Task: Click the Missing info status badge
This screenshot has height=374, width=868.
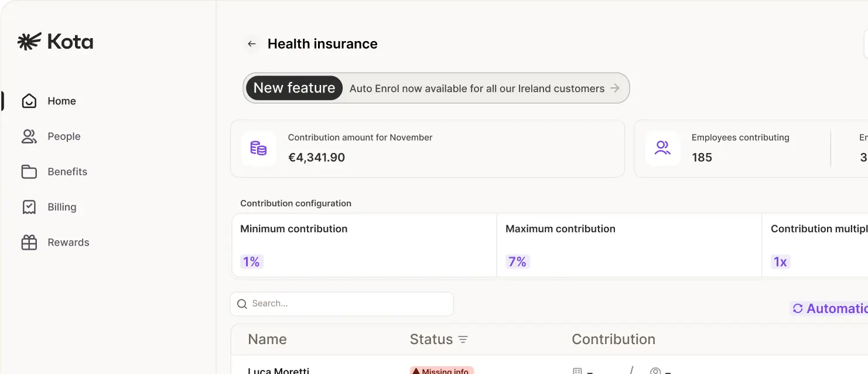Action: pyautogui.click(x=442, y=370)
